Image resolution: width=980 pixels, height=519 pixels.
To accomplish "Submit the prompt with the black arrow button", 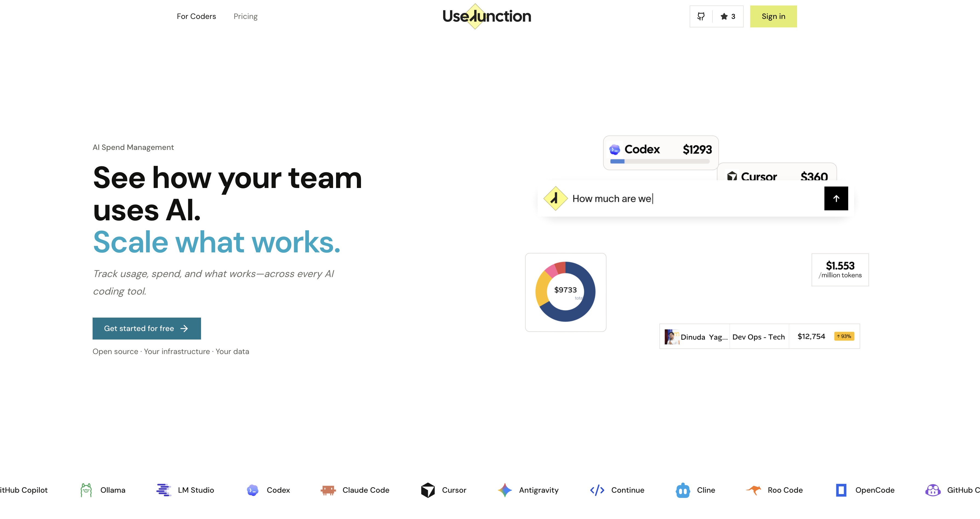I will pos(836,198).
